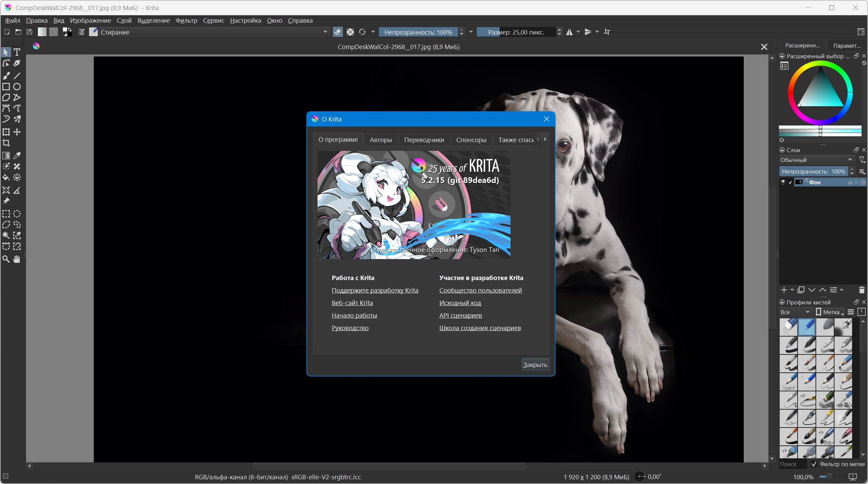
Task: Select the Crop tool
Action: point(6,143)
